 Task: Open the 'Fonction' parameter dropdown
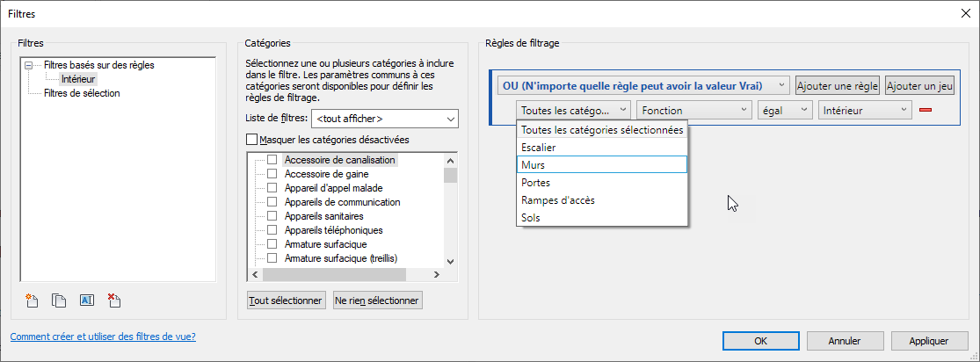tap(694, 110)
